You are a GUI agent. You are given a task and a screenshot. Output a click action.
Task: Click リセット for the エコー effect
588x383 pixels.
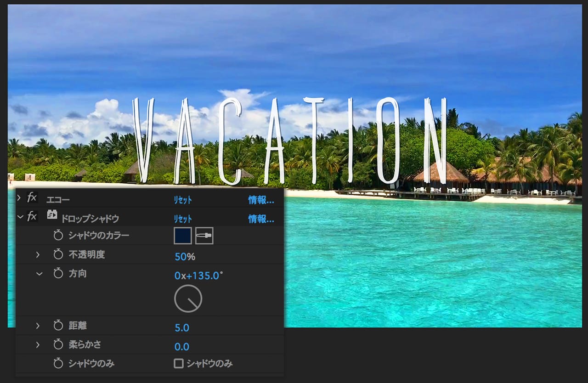click(x=182, y=200)
